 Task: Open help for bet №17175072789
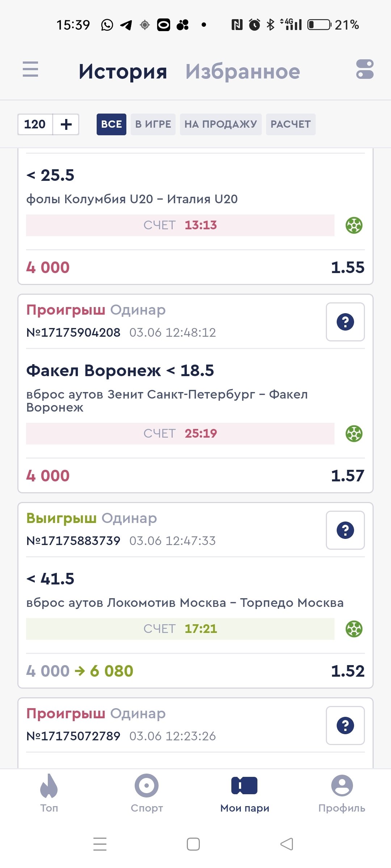point(345,726)
